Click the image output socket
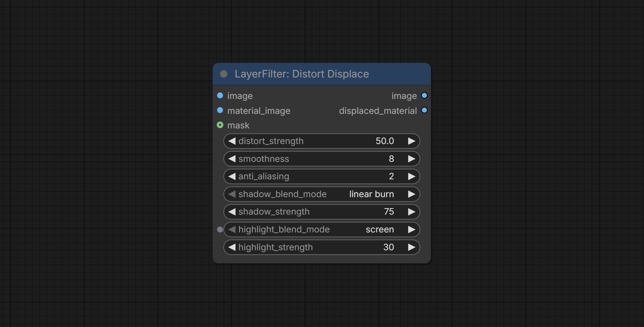Image resolution: width=644 pixels, height=327 pixels. tap(424, 96)
